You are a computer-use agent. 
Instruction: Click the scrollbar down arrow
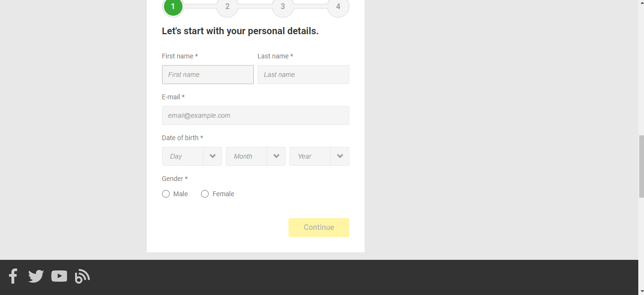tap(641, 291)
